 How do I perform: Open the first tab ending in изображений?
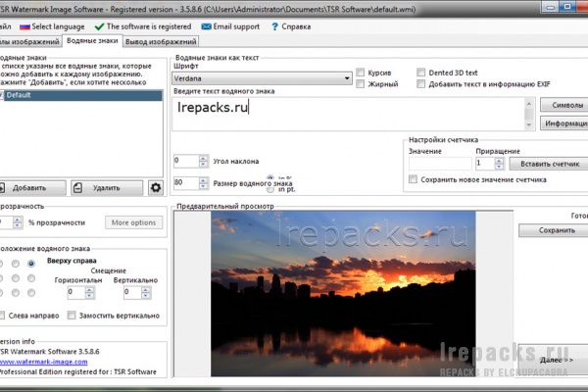tap(30, 41)
